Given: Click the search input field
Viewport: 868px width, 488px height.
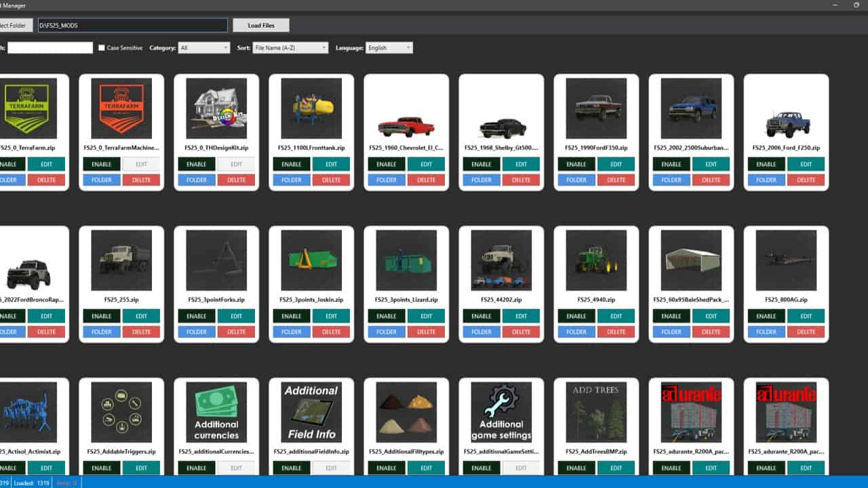Looking at the screenshot, I should (x=49, y=47).
